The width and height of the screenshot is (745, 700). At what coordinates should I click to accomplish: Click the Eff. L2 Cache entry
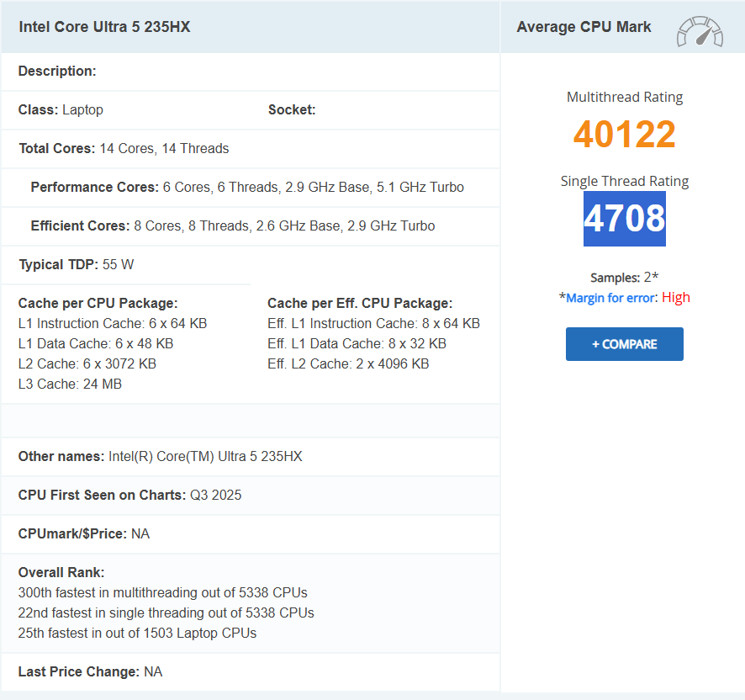(x=348, y=364)
